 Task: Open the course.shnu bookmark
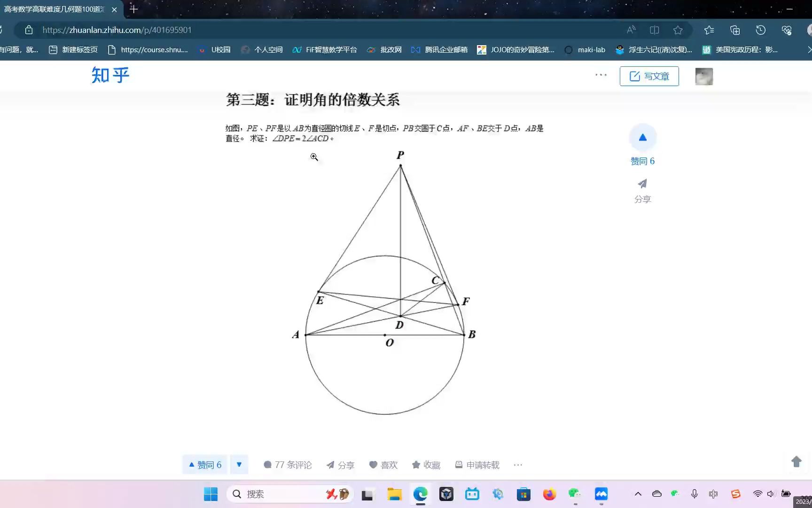[x=148, y=50]
